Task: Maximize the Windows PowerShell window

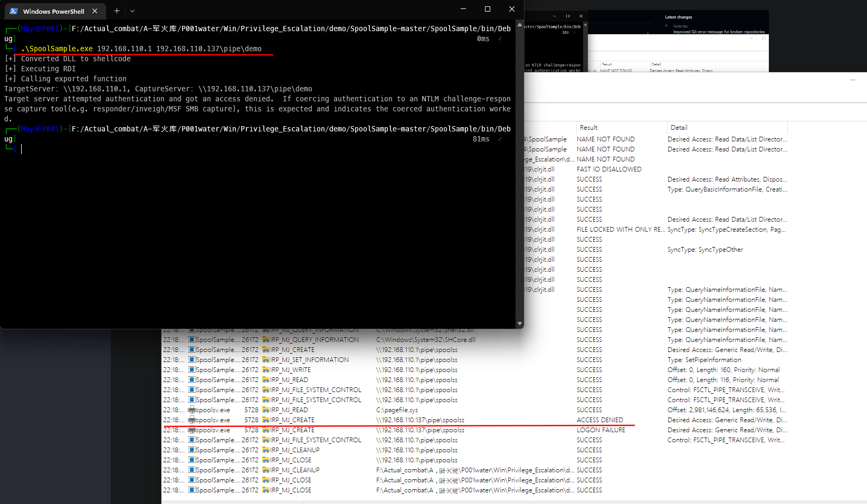Action: (x=488, y=9)
